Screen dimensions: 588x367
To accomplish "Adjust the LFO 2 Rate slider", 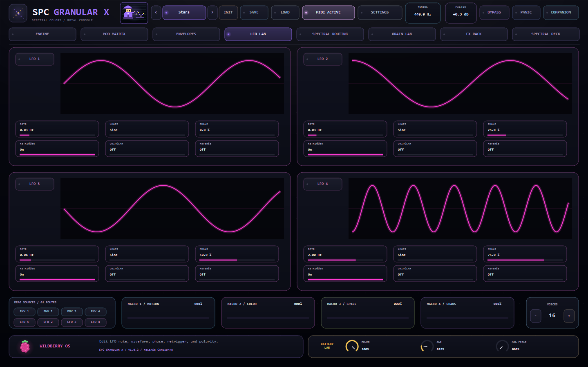I will click(x=345, y=129).
